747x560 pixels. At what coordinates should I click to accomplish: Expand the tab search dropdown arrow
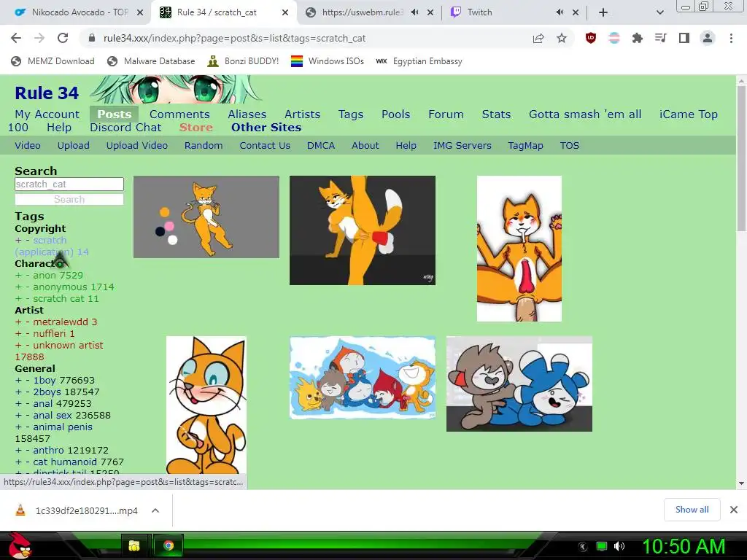coord(659,12)
